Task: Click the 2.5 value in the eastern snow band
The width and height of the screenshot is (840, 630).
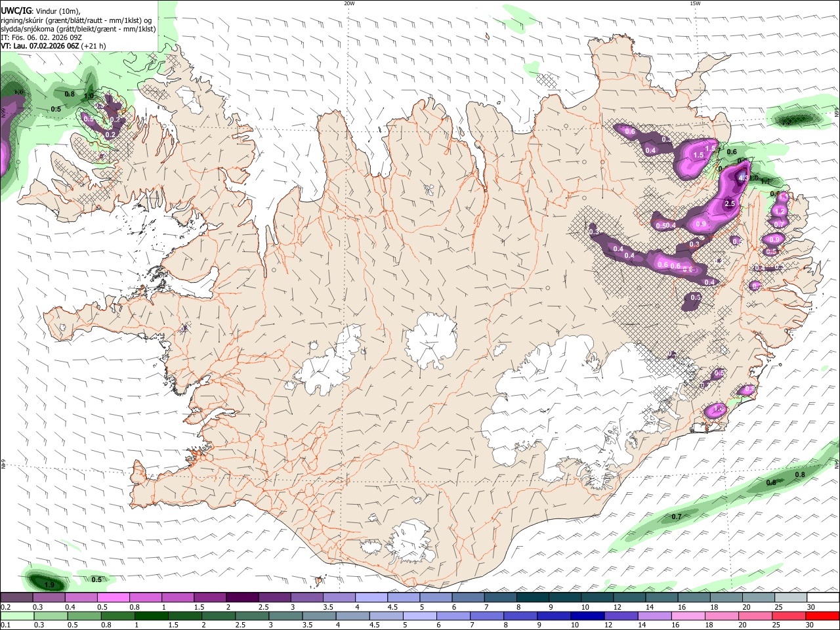Action: pyautogui.click(x=730, y=204)
